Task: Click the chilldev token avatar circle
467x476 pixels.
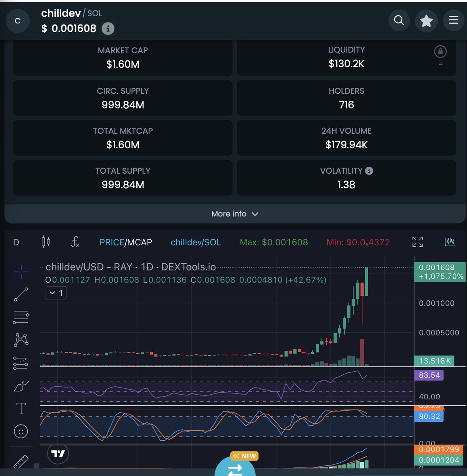Action: (18, 21)
